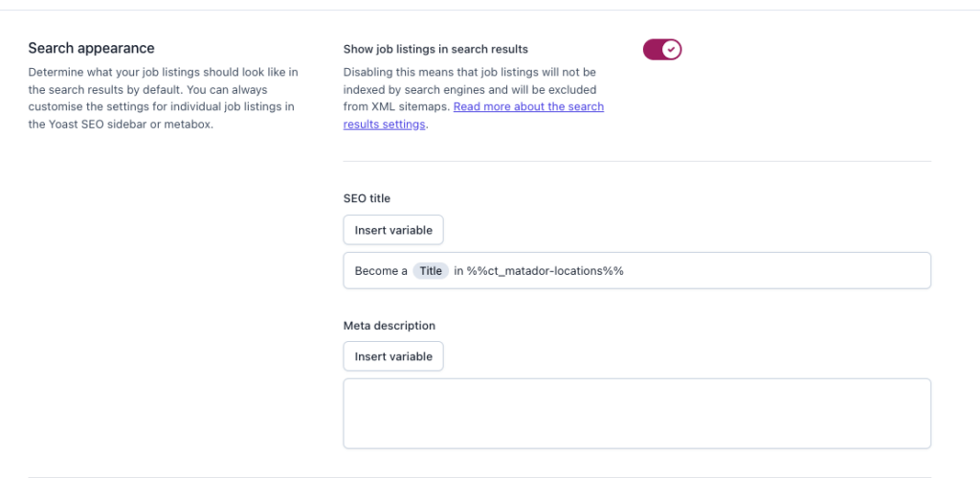The width and height of the screenshot is (980, 478).
Task: Click the 'Become a' text in SEO title field
Action: click(381, 271)
